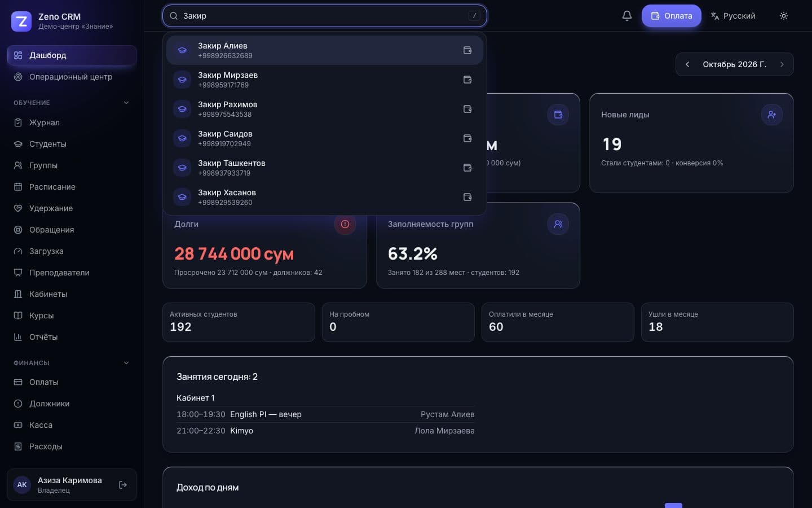Screen dimensions: 812x508
Task: Click the people icon on Заполняемость групп card
Action: pyautogui.click(x=558, y=224)
